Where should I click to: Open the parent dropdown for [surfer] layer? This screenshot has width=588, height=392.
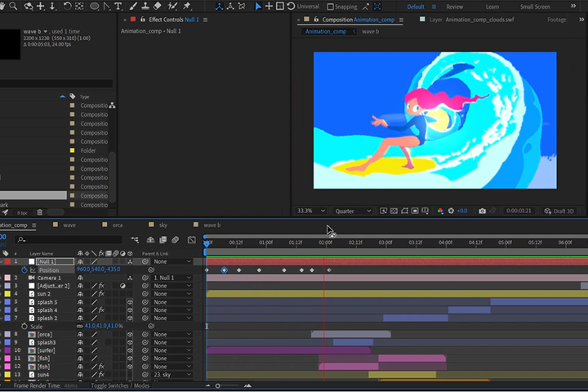[172, 350]
